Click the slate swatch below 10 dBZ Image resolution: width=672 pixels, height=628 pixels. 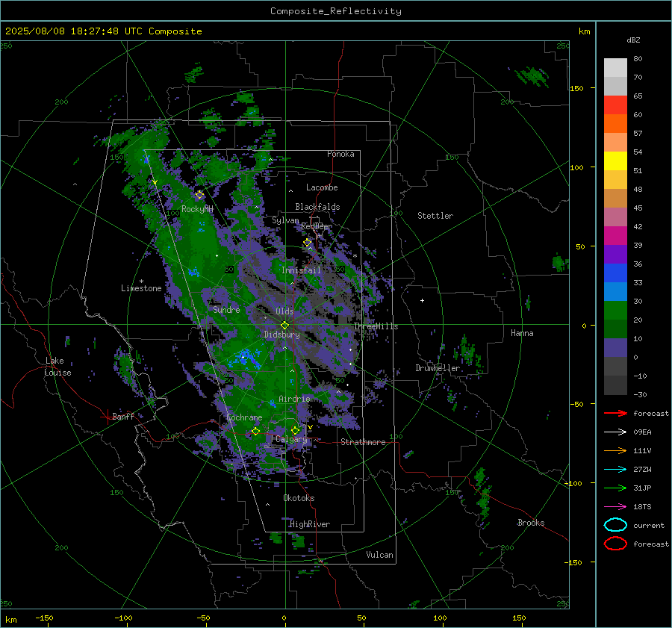[615, 348]
